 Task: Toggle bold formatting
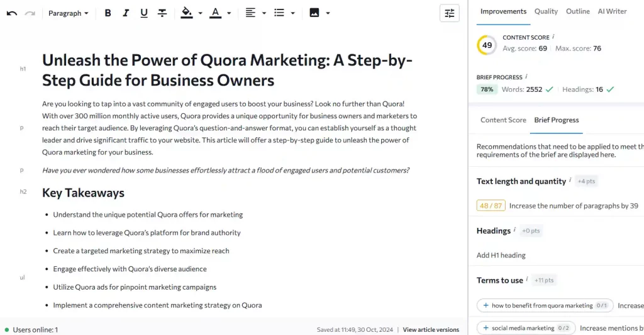pyautogui.click(x=108, y=13)
